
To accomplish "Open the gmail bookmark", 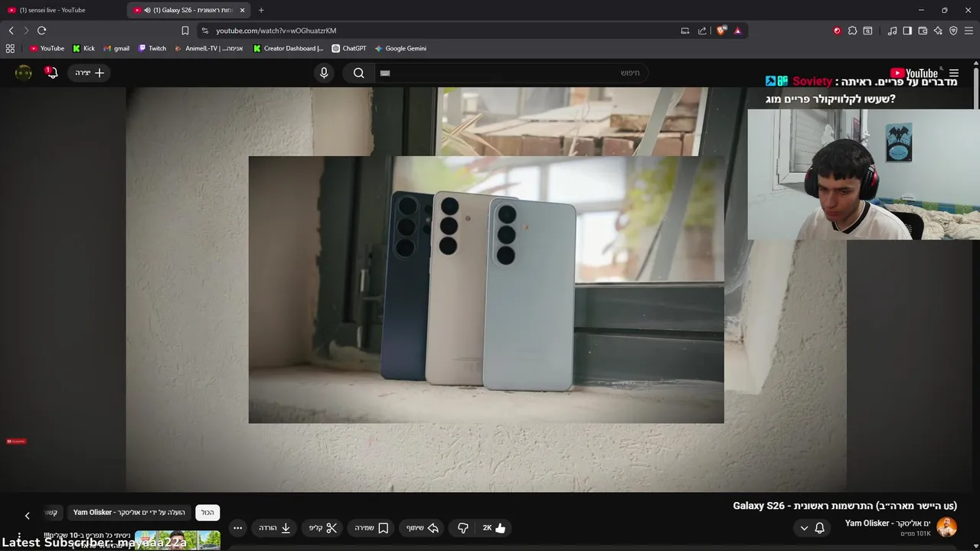I will 116,48.
